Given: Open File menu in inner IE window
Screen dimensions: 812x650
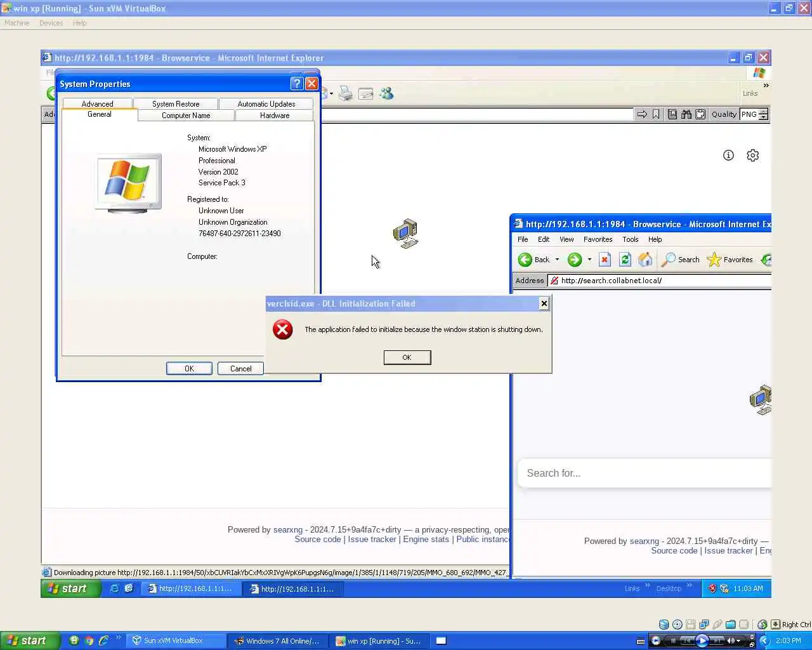Looking at the screenshot, I should click(523, 239).
